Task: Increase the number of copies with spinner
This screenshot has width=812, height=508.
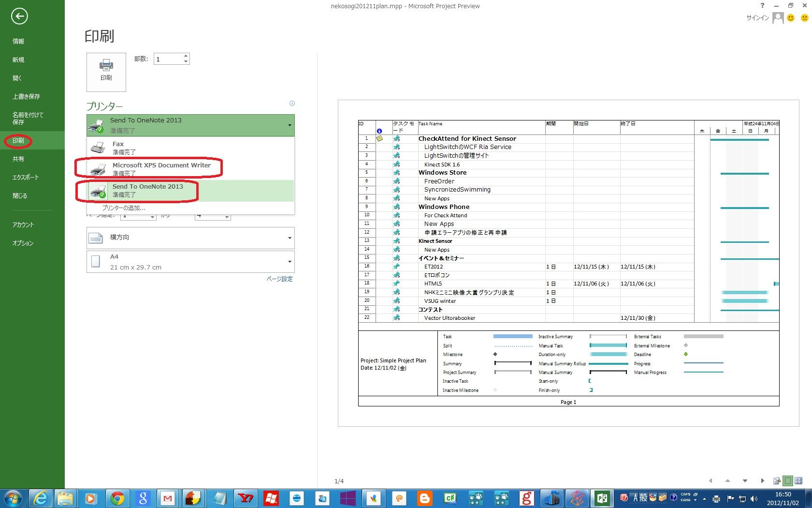Action: click(x=186, y=56)
